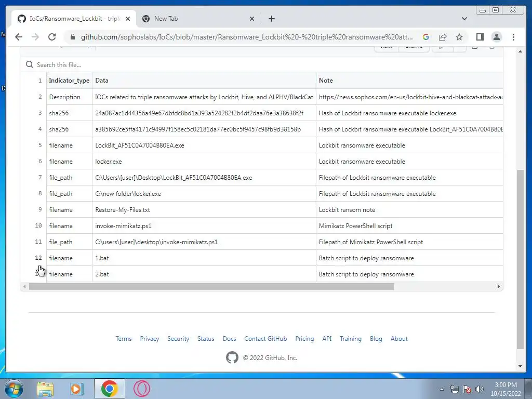
Task: Click the C:\new folder\locker.exe cell
Action: [204, 194]
